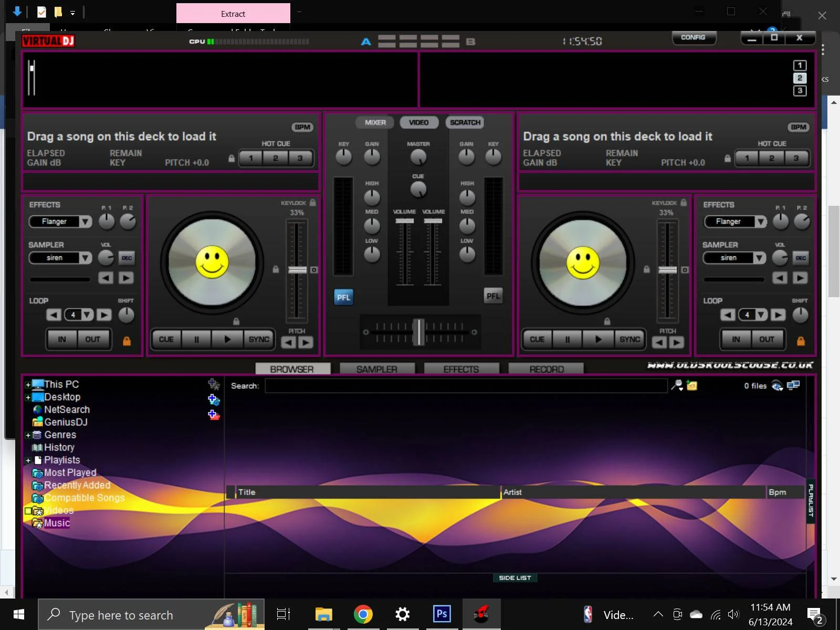
Task: Open the right siren sampler dropdown
Action: click(759, 258)
